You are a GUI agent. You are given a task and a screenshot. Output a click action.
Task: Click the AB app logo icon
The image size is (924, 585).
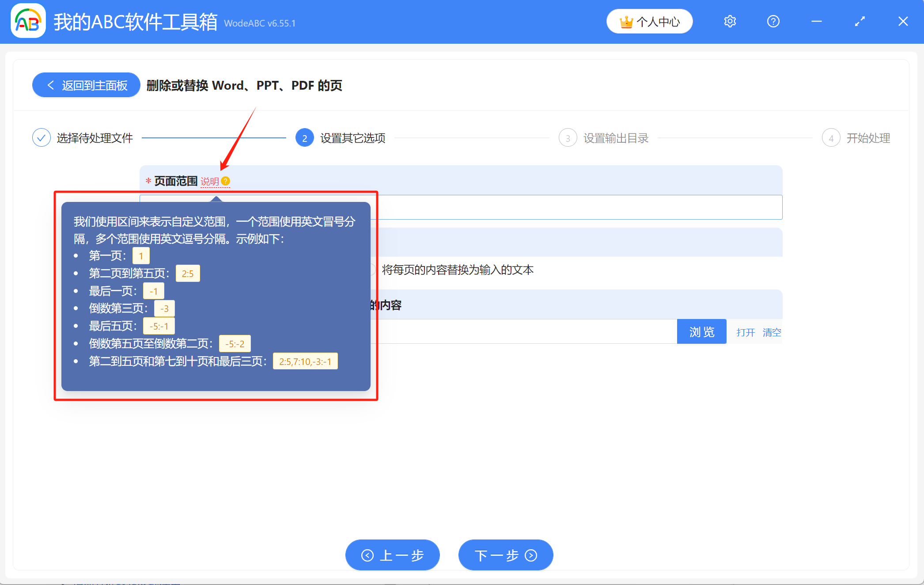(28, 21)
